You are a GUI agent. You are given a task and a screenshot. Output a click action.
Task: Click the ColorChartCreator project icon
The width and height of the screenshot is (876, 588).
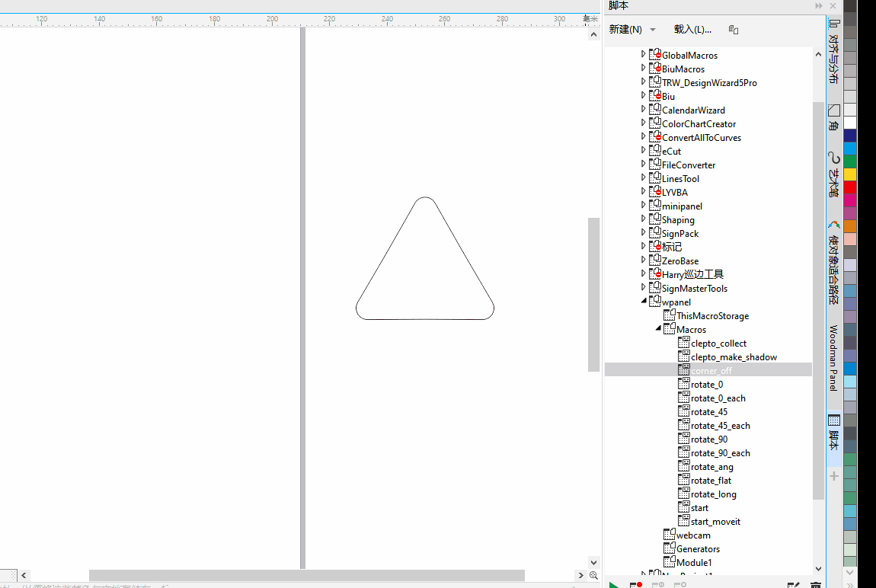(655, 123)
